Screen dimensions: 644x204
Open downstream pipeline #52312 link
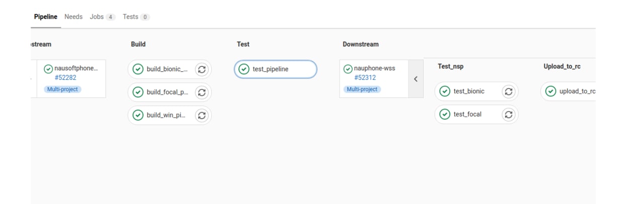[x=365, y=77]
